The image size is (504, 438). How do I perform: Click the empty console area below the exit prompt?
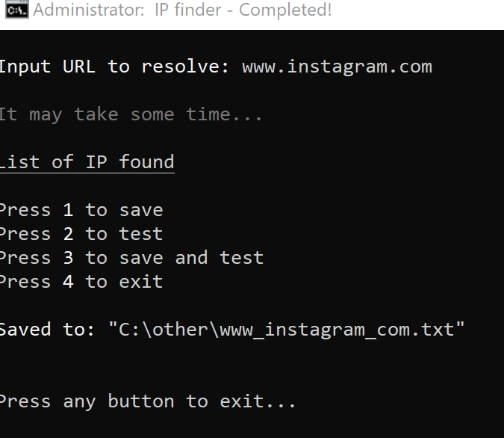pos(252,425)
